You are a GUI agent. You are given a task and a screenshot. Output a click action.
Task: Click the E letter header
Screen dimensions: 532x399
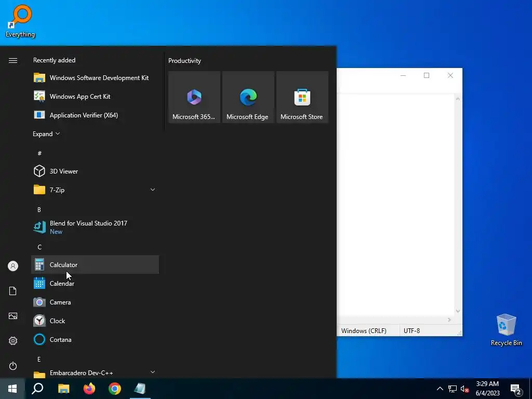pos(39,359)
